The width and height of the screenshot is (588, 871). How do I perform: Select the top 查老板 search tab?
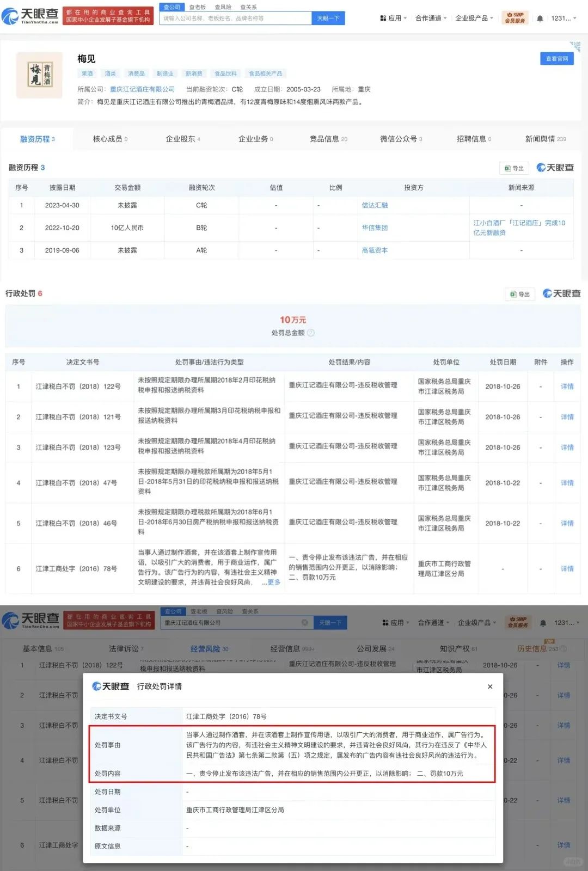click(x=198, y=7)
